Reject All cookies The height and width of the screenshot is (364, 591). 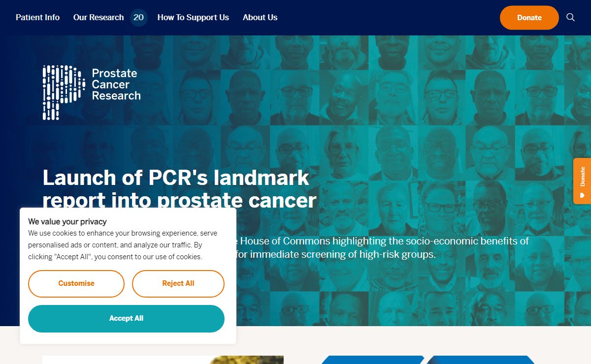[178, 283]
